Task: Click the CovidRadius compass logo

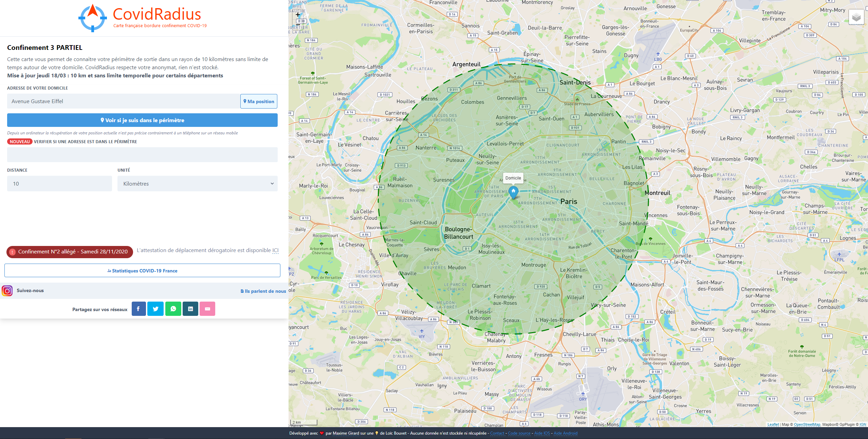Action: (x=93, y=18)
